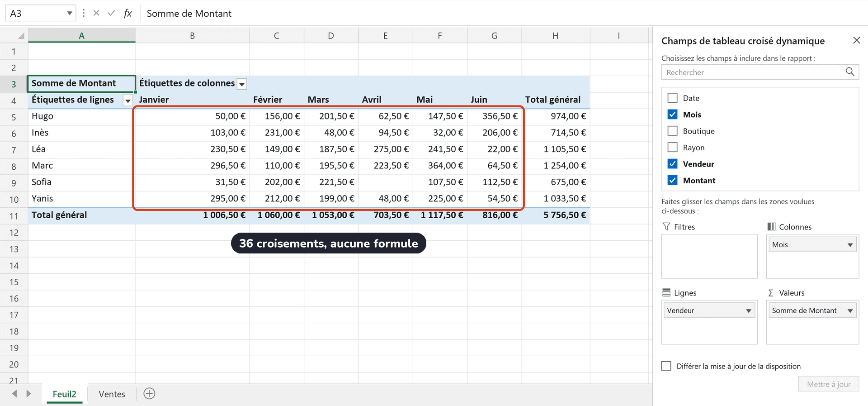Image resolution: width=868 pixels, height=406 pixels.
Task: Cancel formula entry with the X icon
Action: pyautogui.click(x=96, y=13)
